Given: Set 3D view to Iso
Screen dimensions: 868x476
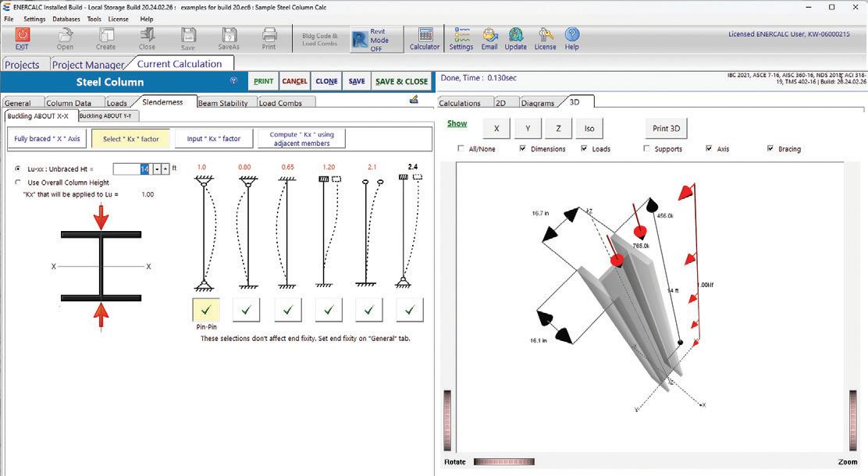Looking at the screenshot, I should 589,129.
